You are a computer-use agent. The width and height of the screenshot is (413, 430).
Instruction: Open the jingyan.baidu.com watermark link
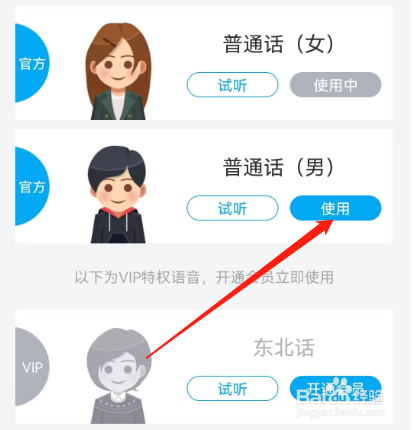(340, 412)
